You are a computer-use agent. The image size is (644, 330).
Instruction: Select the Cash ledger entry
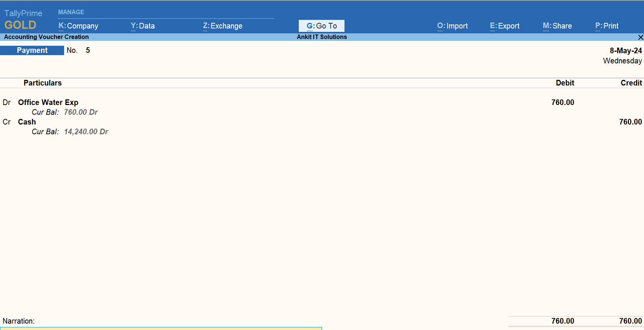click(27, 122)
